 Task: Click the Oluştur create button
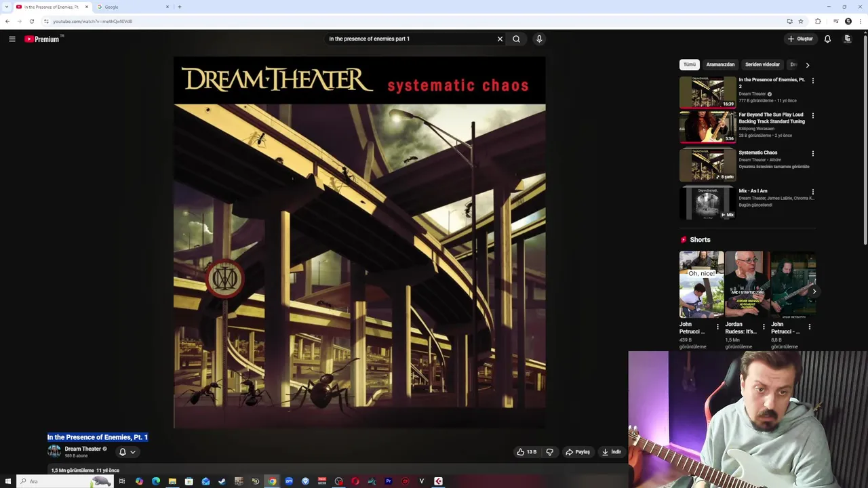(x=800, y=39)
